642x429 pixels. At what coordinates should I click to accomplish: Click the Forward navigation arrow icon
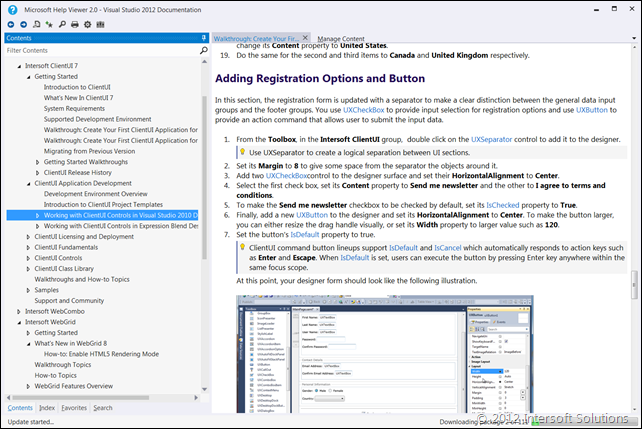[x=24, y=23]
